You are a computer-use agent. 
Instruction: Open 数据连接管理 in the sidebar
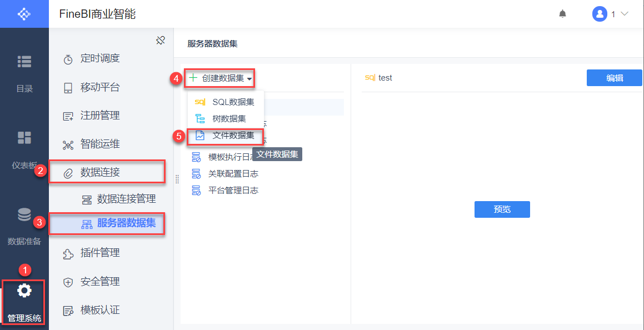click(x=126, y=199)
